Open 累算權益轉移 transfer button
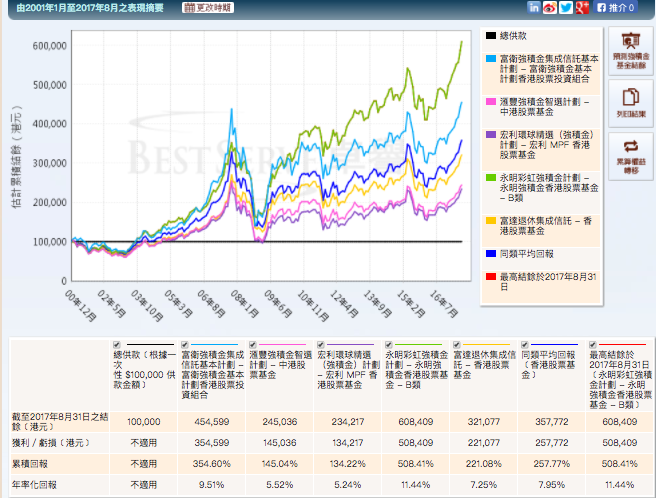 point(631,157)
